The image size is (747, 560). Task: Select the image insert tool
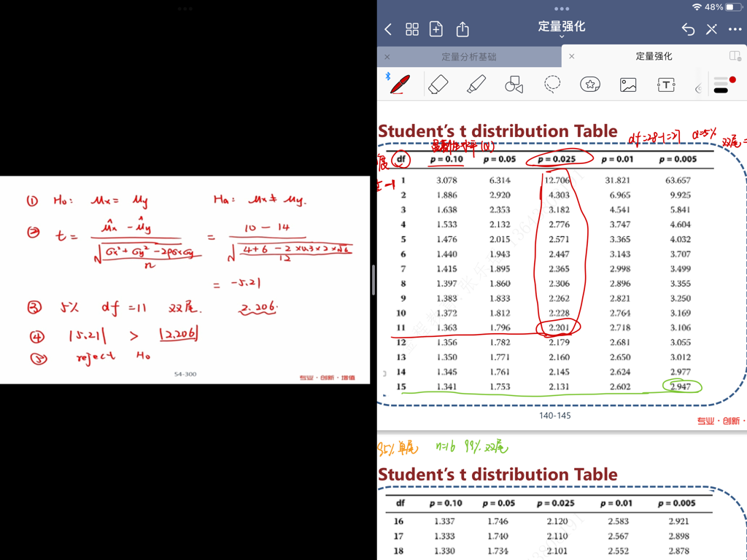point(628,85)
